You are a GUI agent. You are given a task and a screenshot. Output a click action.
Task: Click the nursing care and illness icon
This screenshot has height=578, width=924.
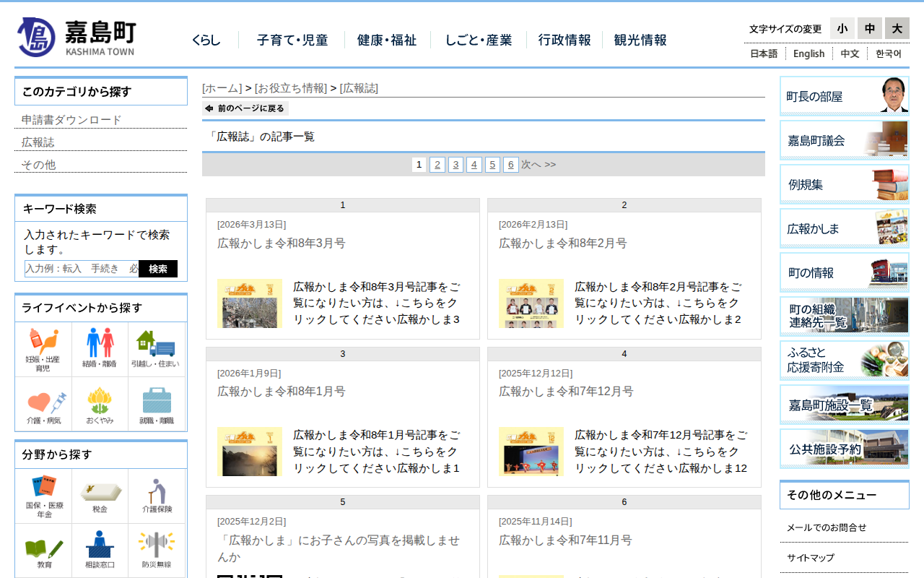tap(44, 405)
